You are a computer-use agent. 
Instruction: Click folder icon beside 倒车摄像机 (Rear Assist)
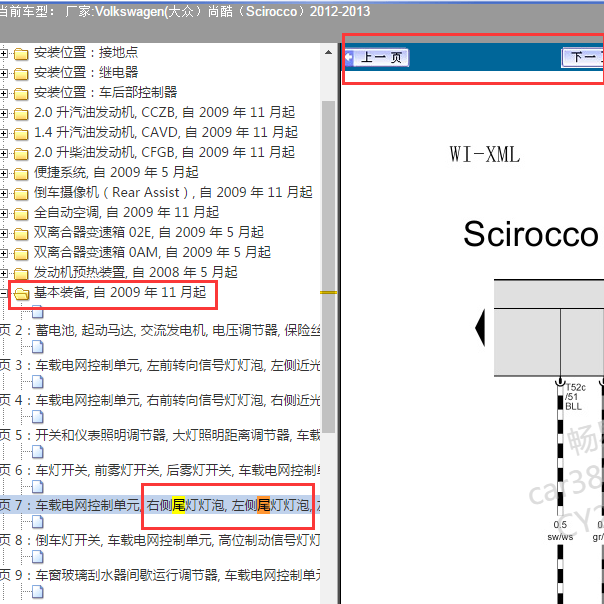pos(21,194)
